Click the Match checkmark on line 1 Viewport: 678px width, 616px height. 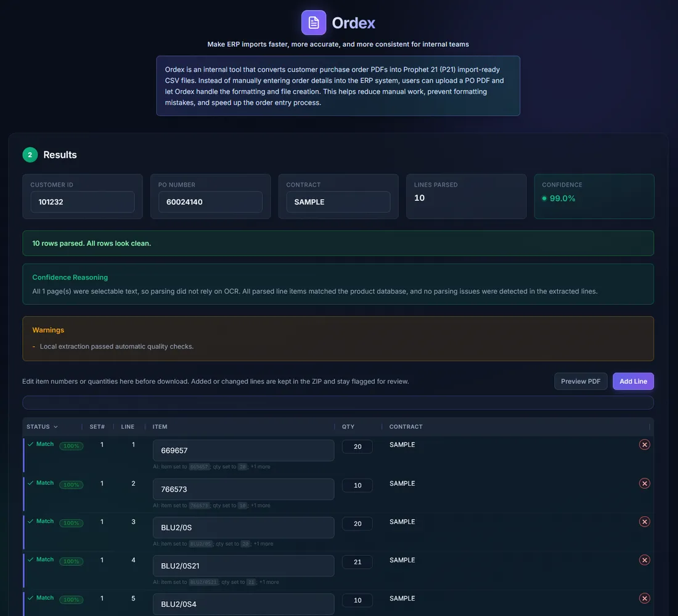(30, 444)
